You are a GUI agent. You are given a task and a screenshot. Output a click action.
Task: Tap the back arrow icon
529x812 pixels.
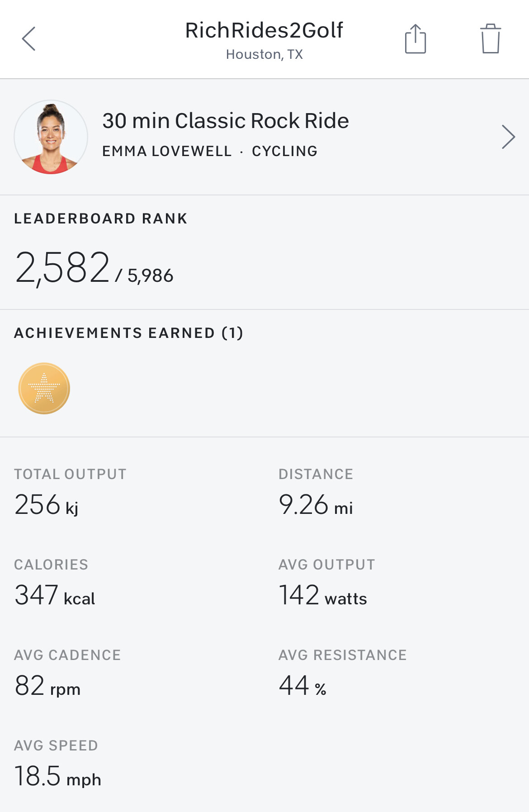click(28, 39)
